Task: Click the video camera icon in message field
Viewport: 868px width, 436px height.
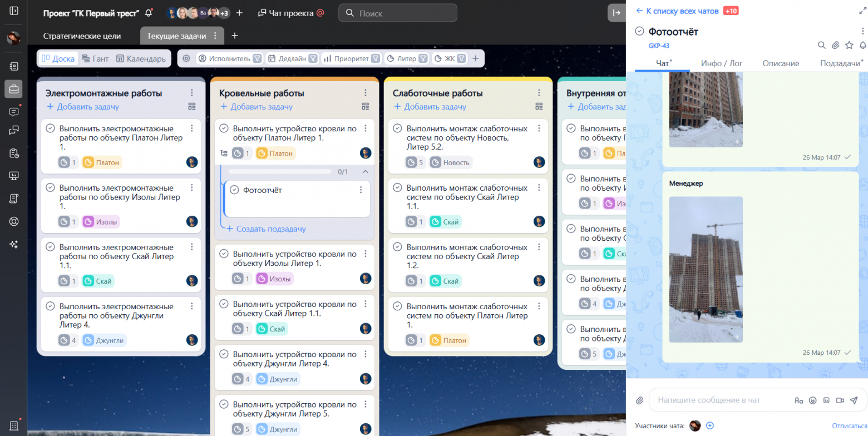Action: pyautogui.click(x=840, y=400)
